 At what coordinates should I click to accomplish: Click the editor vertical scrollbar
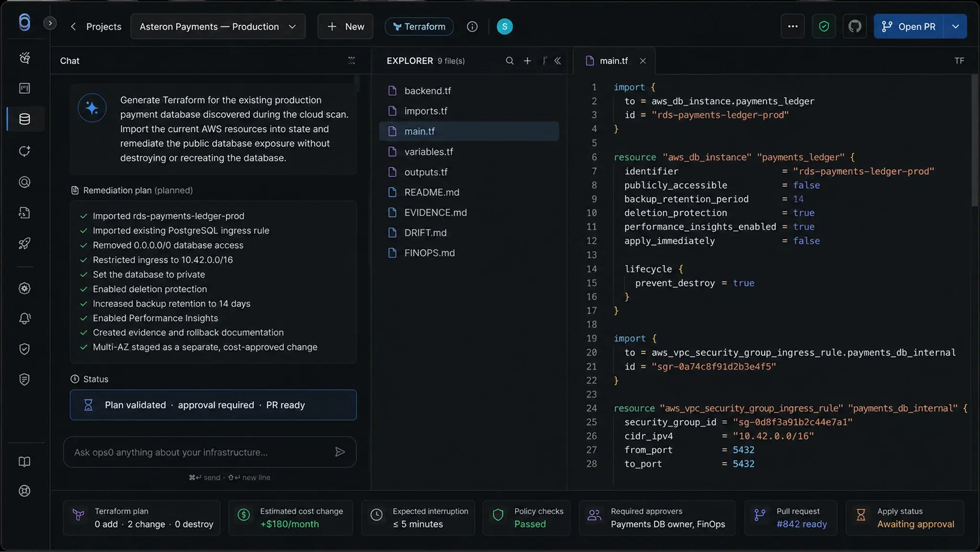coord(975,140)
